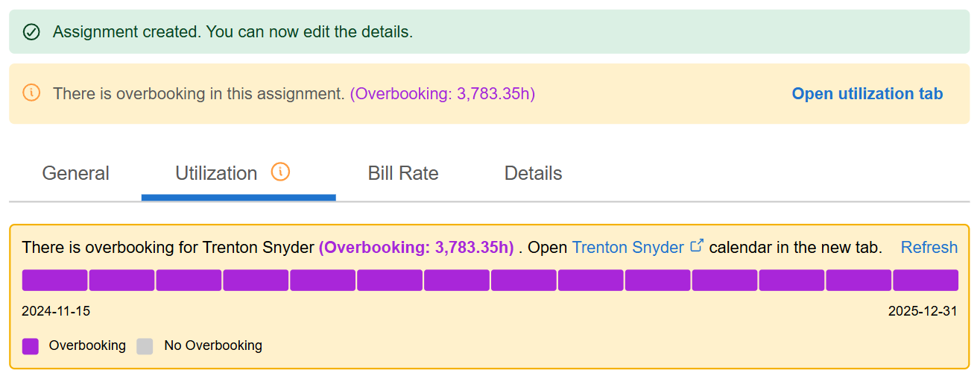The width and height of the screenshot is (980, 385).
Task: Open the Bill Rate tab
Action: point(402,174)
